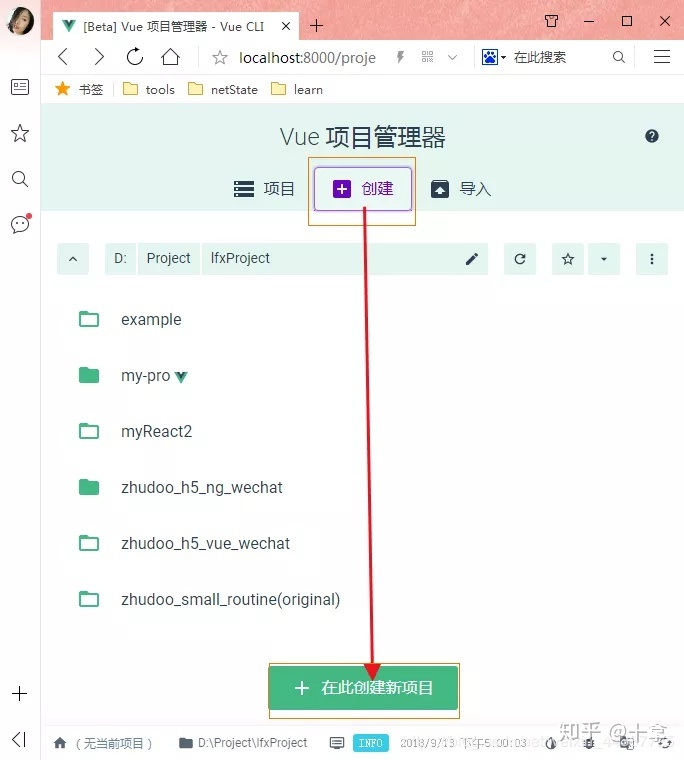The width and height of the screenshot is (684, 760).
Task: Click the user avatar in sidebar
Action: (x=20, y=20)
